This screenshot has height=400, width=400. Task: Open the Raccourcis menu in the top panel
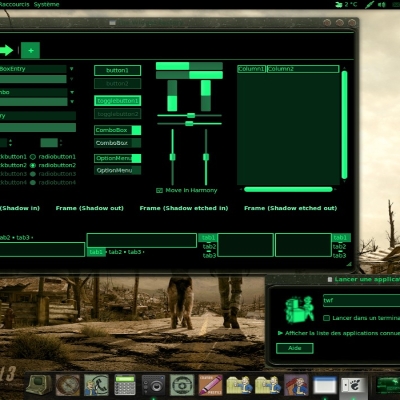point(15,4)
